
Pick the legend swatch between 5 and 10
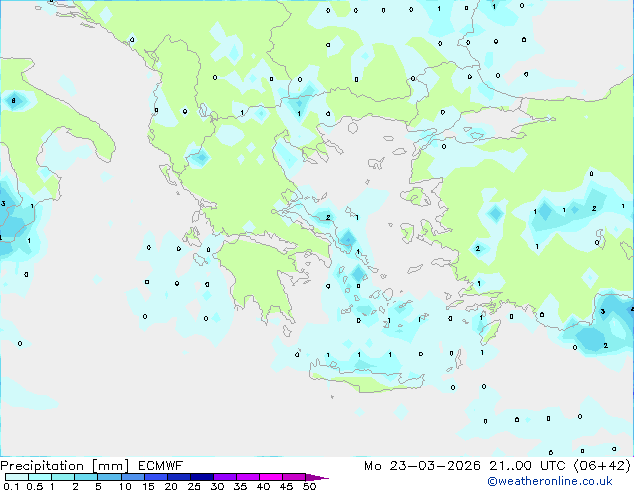(109, 477)
